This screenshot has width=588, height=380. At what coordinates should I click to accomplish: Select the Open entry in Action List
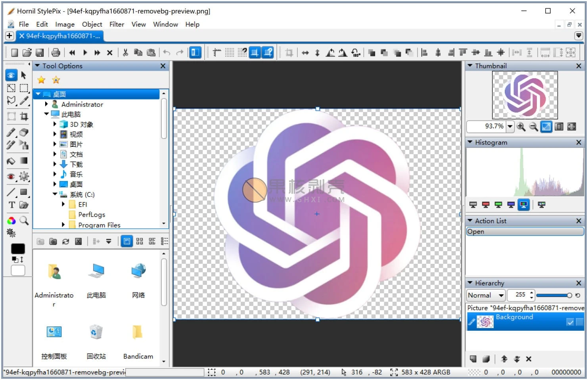[x=525, y=232]
